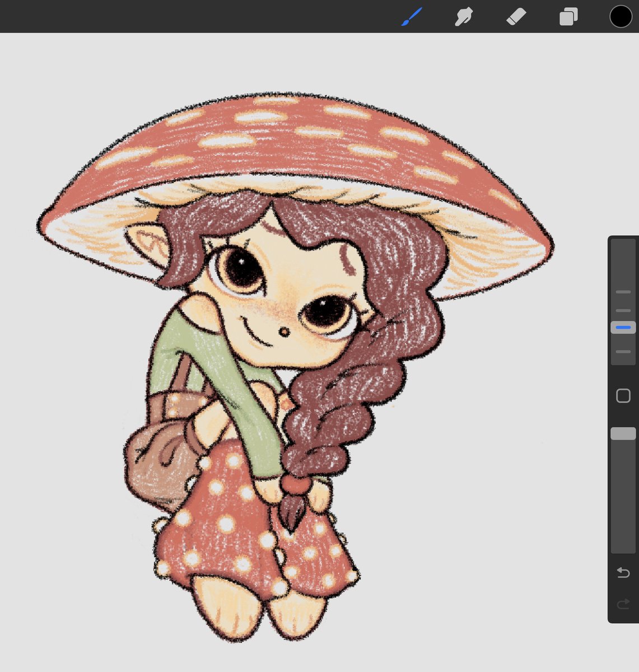The height and width of the screenshot is (672, 639).
Task: Select the Paint brush tool
Action: pos(412,17)
